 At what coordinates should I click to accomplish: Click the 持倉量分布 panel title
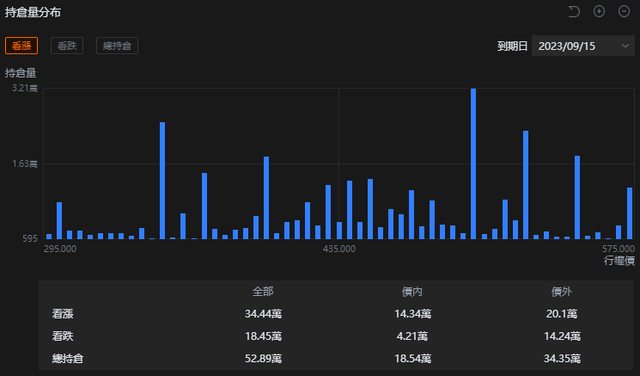[x=33, y=12]
